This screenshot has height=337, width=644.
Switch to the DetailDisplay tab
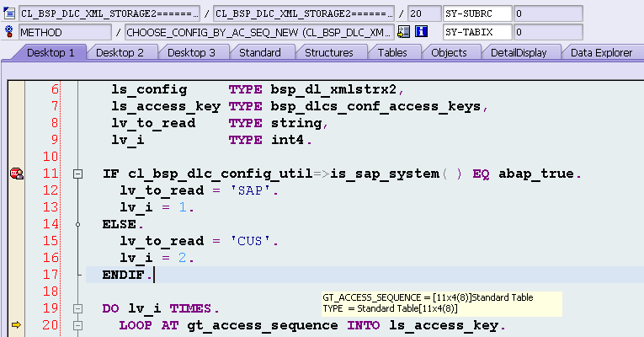point(519,52)
